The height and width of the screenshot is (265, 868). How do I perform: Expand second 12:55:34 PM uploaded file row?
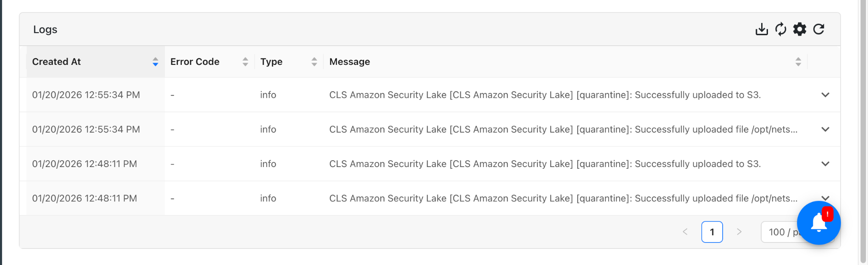[825, 129]
